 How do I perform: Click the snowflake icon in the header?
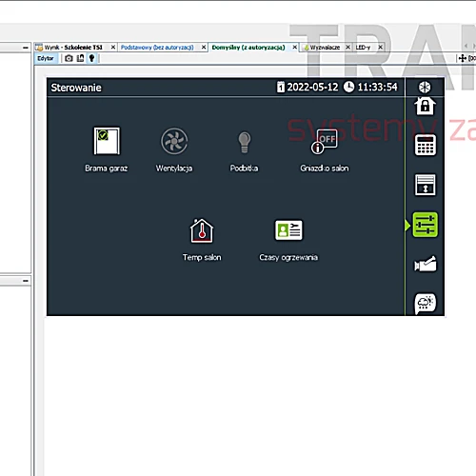click(425, 87)
